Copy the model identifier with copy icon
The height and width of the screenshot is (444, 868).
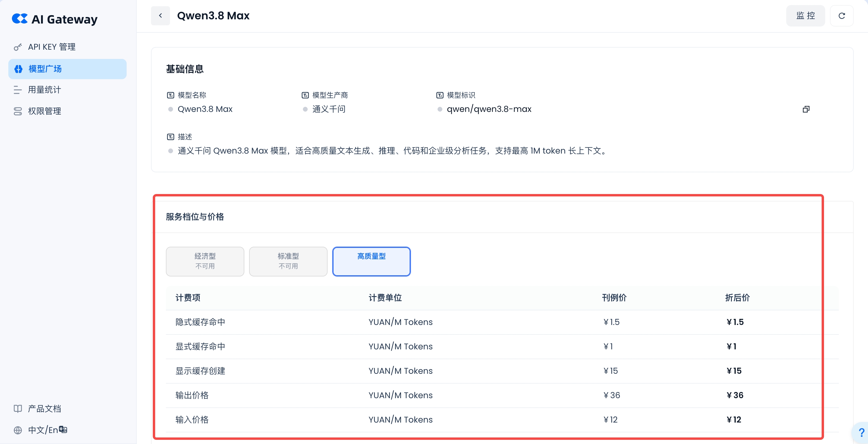point(806,109)
